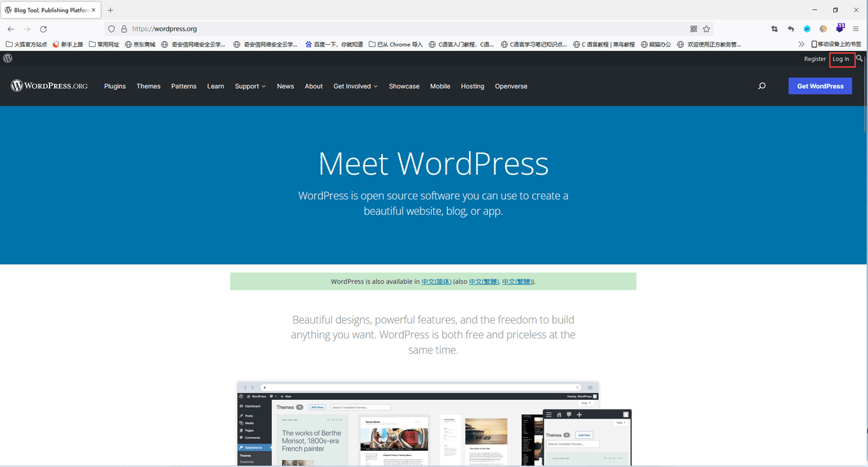Reload the page with the refresh icon
Screen dimensions: 868x467
coord(43,29)
